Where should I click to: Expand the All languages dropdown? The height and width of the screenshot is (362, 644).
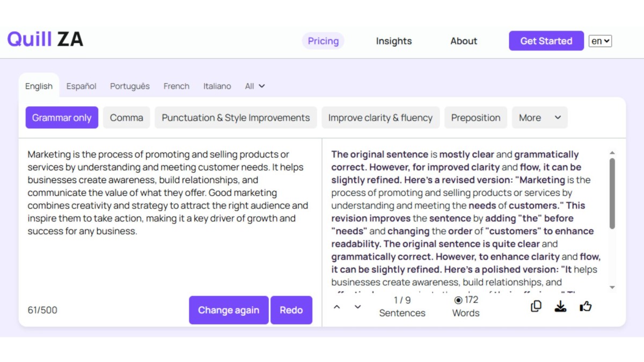255,86
